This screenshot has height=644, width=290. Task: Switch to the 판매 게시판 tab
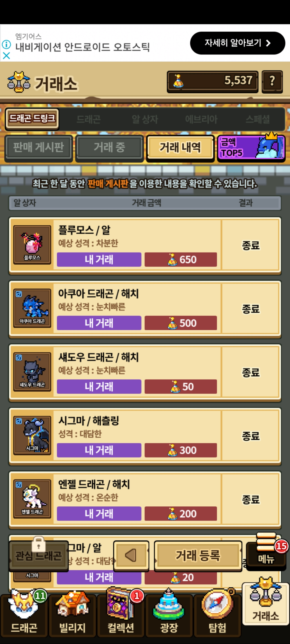pos(39,148)
